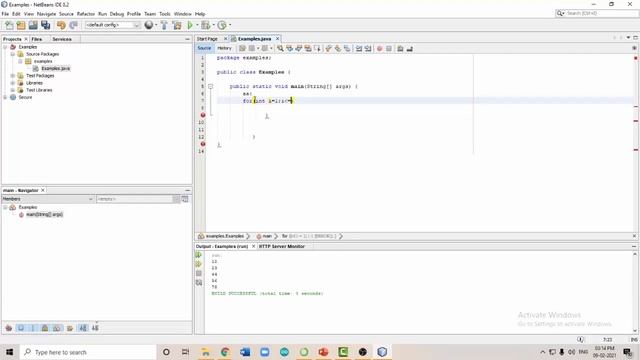Click the New Project toolbar icon
The image size is (640, 360).
point(21,25)
